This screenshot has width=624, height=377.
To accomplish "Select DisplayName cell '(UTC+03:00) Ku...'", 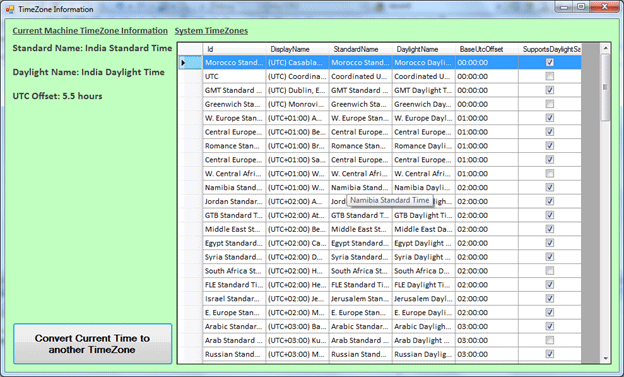I will 297,340.
